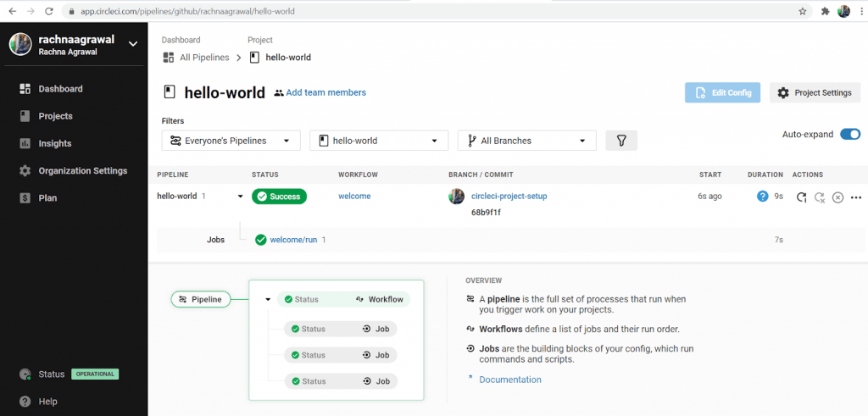Open the rachnaagrawal organization switcher
This screenshot has height=416, width=868.
(132, 43)
